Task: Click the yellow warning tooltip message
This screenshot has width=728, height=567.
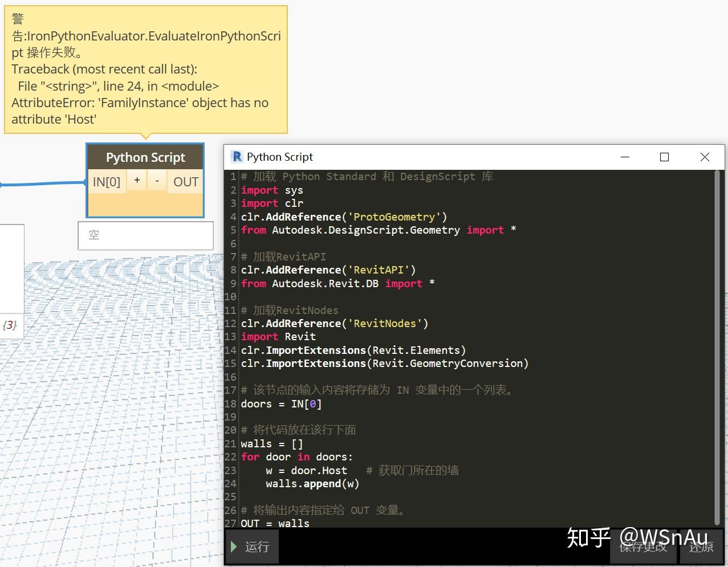Action: click(146, 70)
